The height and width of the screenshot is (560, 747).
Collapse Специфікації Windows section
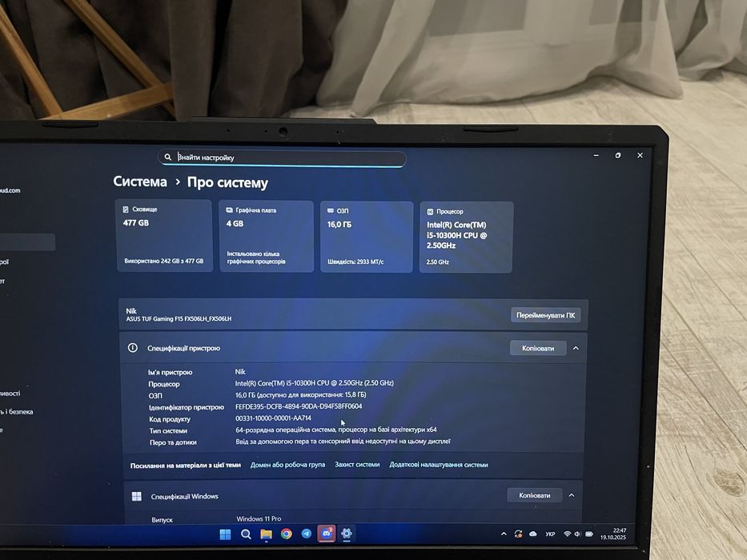tap(572, 495)
